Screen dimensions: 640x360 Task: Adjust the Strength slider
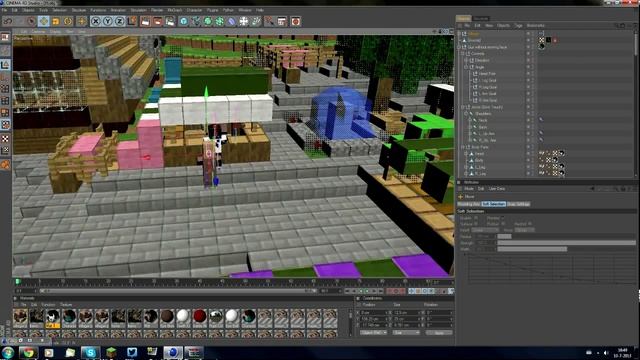point(566,242)
